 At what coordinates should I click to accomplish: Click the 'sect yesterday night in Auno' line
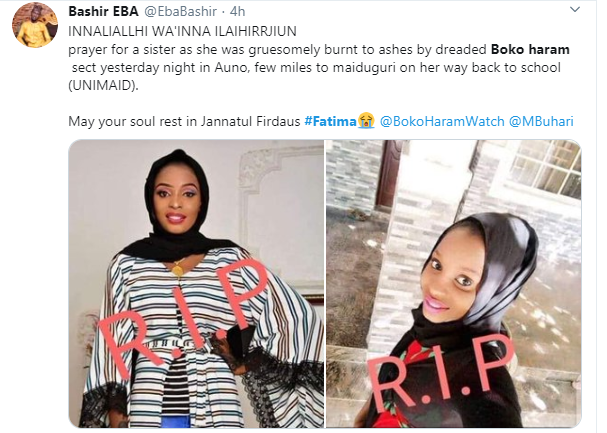[x=316, y=68]
